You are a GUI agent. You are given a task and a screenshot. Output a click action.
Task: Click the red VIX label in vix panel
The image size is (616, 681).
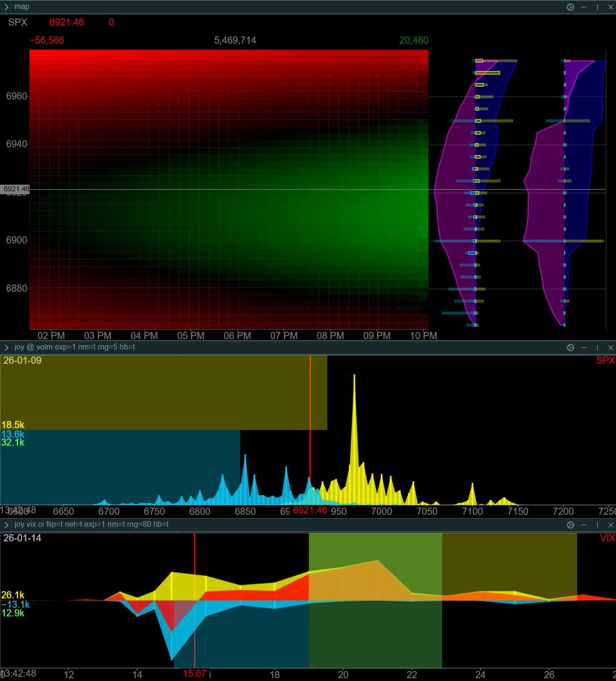(607, 538)
